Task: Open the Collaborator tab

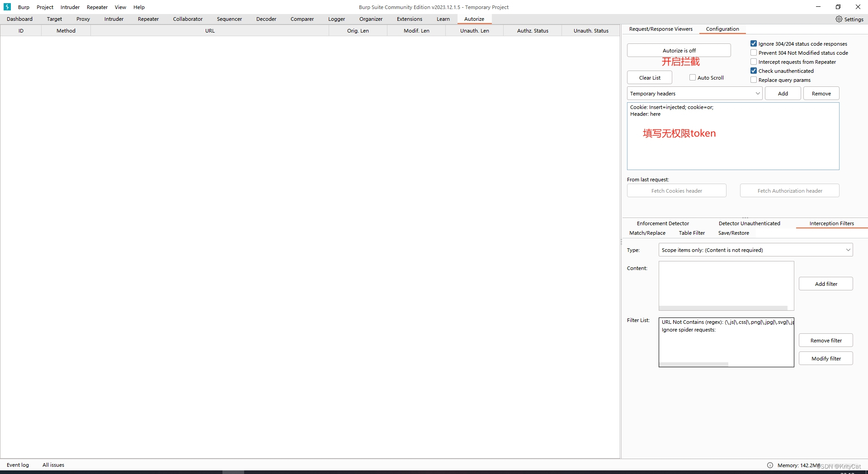Action: [x=188, y=19]
